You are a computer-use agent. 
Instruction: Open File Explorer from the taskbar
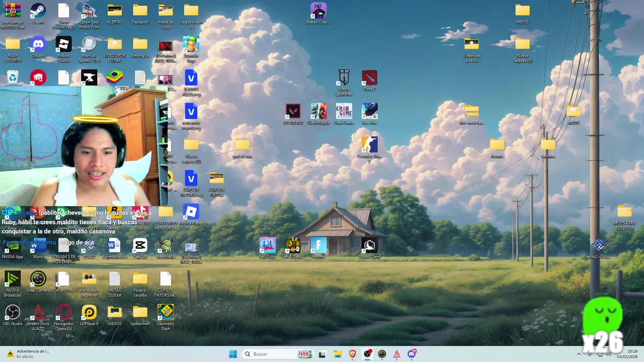337,354
